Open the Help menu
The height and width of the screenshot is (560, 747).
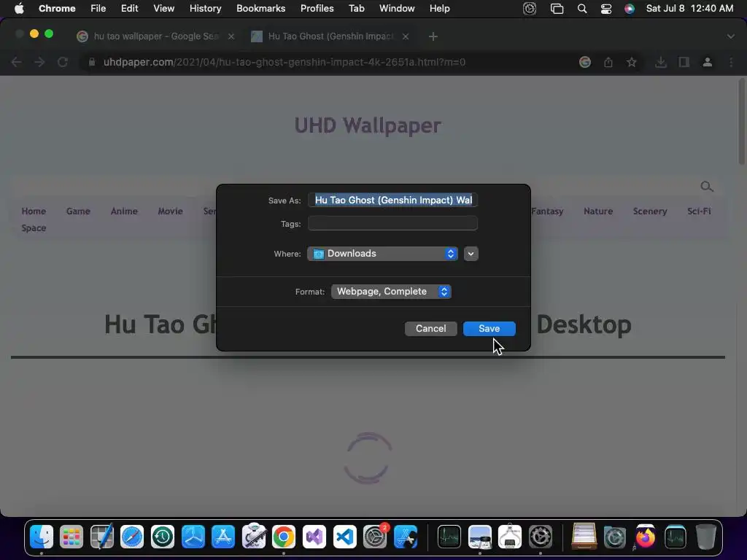(x=439, y=8)
